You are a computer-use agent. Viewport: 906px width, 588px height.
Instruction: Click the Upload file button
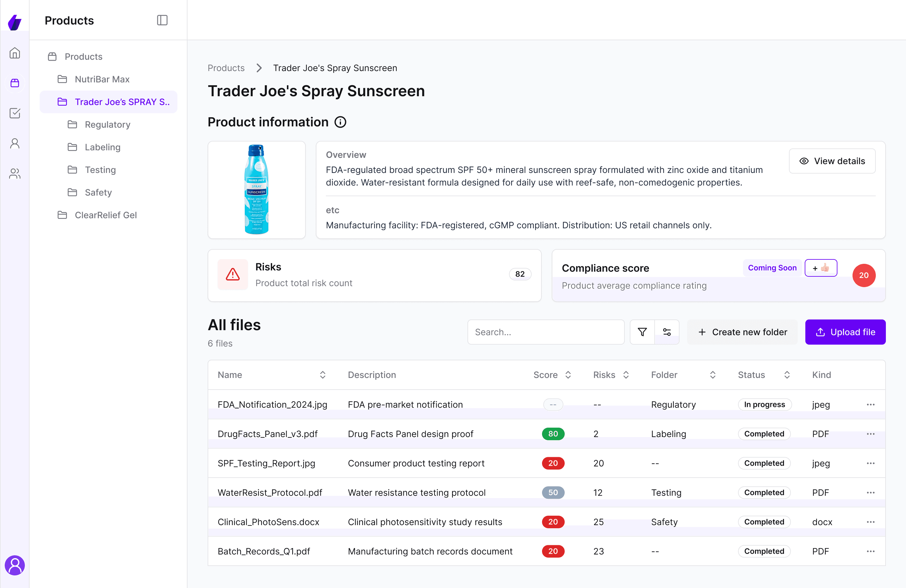pos(845,332)
